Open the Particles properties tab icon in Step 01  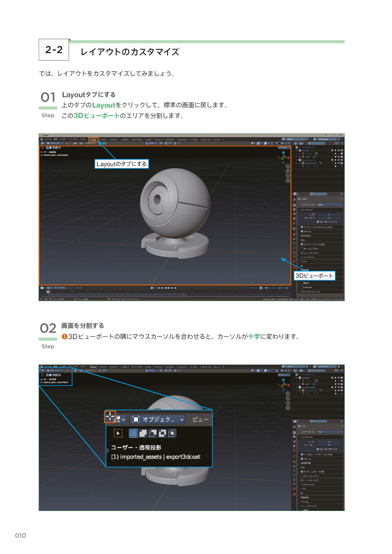coord(294,243)
